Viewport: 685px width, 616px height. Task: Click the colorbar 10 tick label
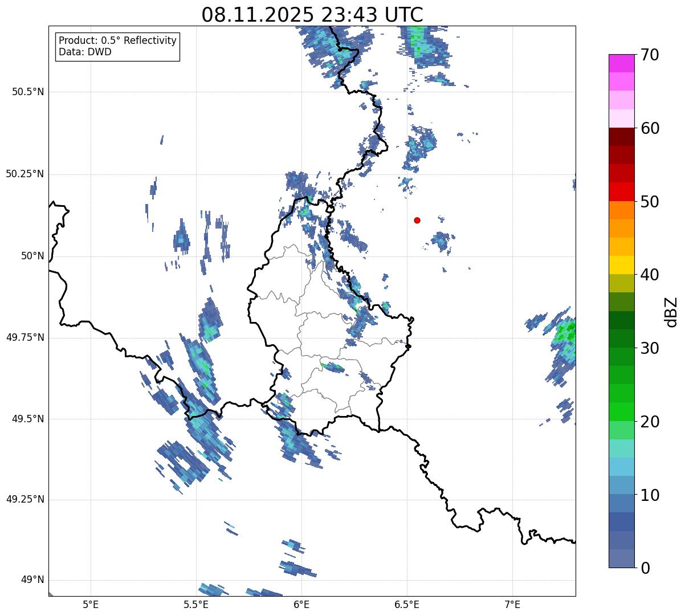coord(650,495)
